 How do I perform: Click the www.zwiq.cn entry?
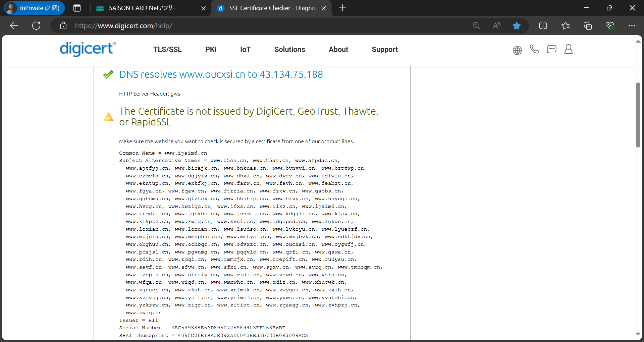click(x=144, y=313)
